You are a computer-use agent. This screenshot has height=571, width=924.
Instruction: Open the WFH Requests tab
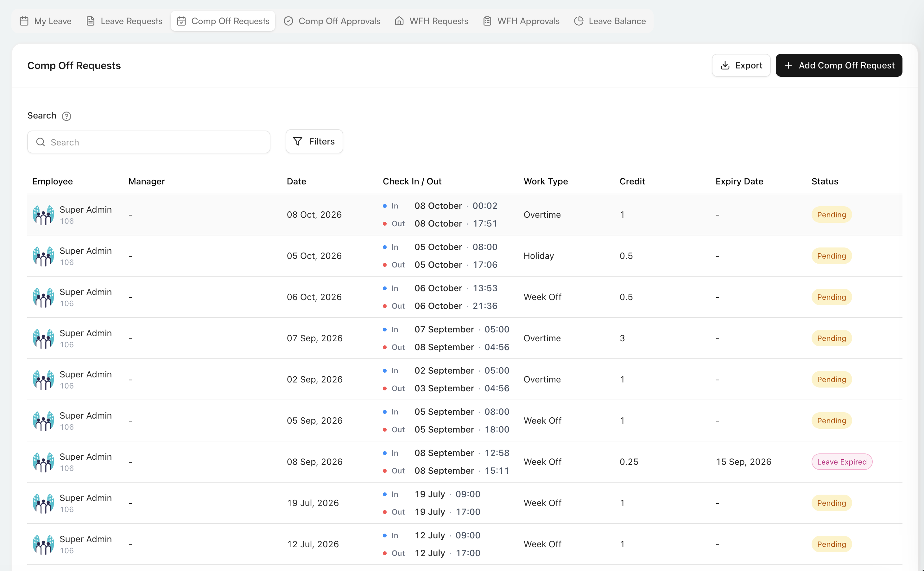[431, 21]
